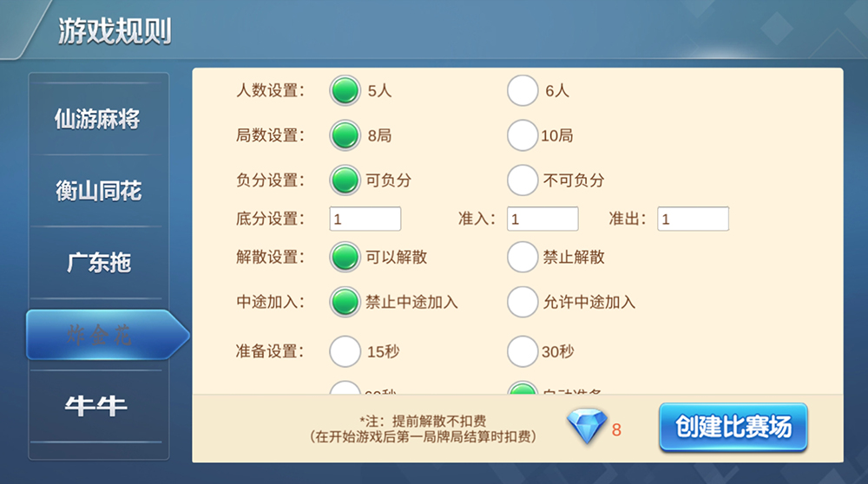Image resolution: width=868 pixels, height=484 pixels.
Task: Set ready time to 15秒
Action: (x=345, y=351)
